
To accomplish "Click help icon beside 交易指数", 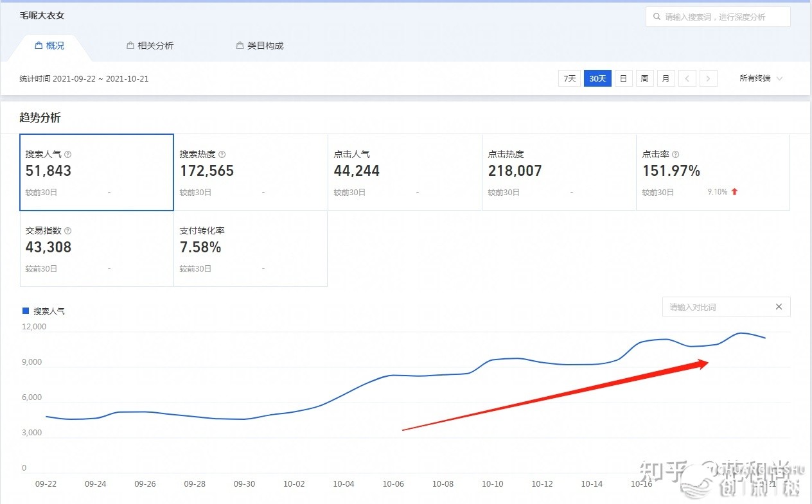I will [68, 231].
